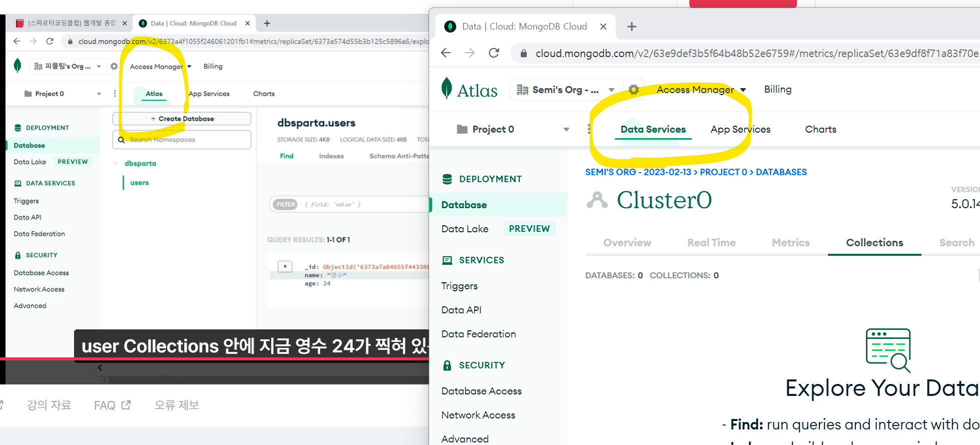Click Billing link in right window
The image size is (980, 445).
(777, 89)
